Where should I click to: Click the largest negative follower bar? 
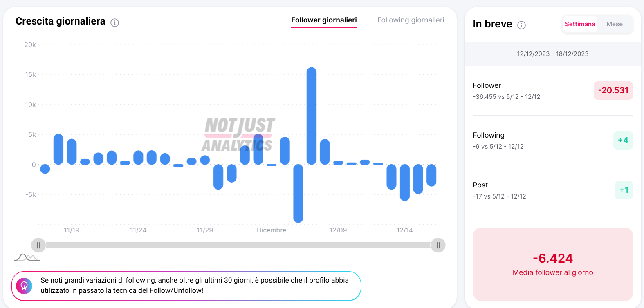click(298, 193)
